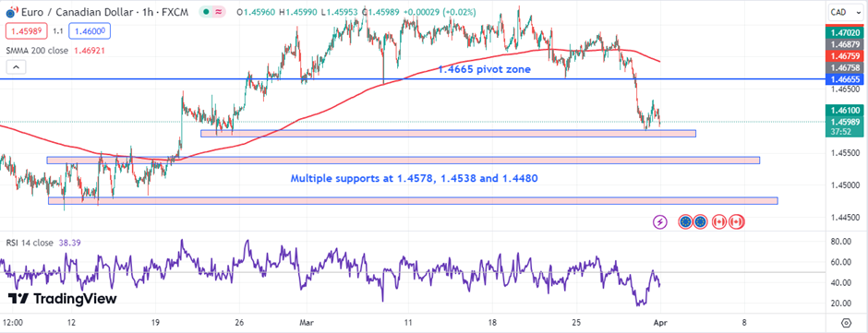Click the purple lightning event marker

click(x=660, y=221)
